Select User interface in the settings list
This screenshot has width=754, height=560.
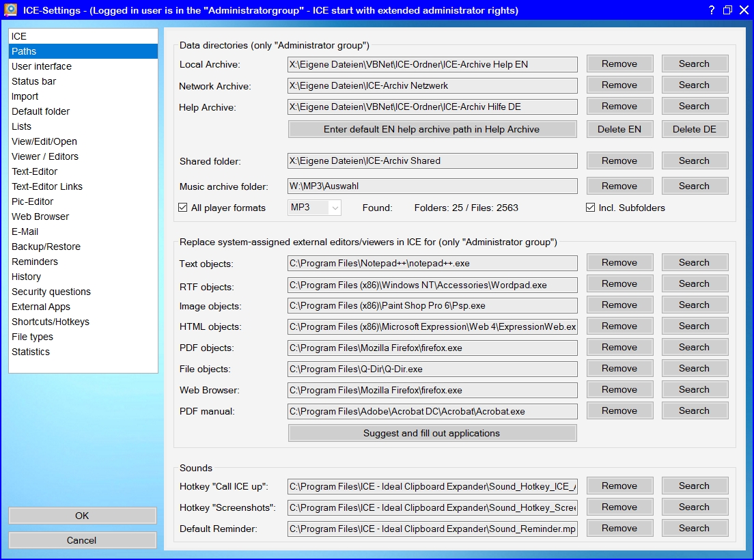point(42,66)
